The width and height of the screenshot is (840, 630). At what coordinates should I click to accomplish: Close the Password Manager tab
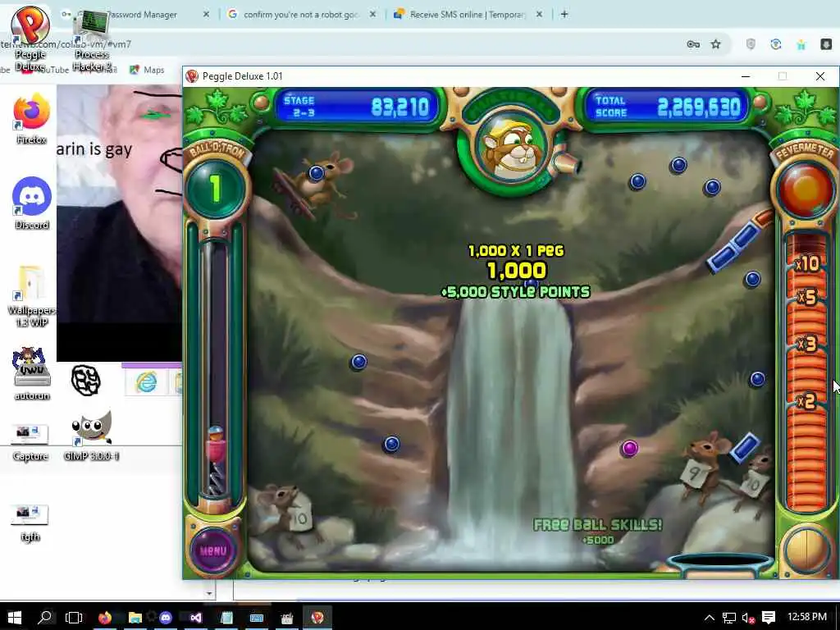pyautogui.click(x=206, y=15)
